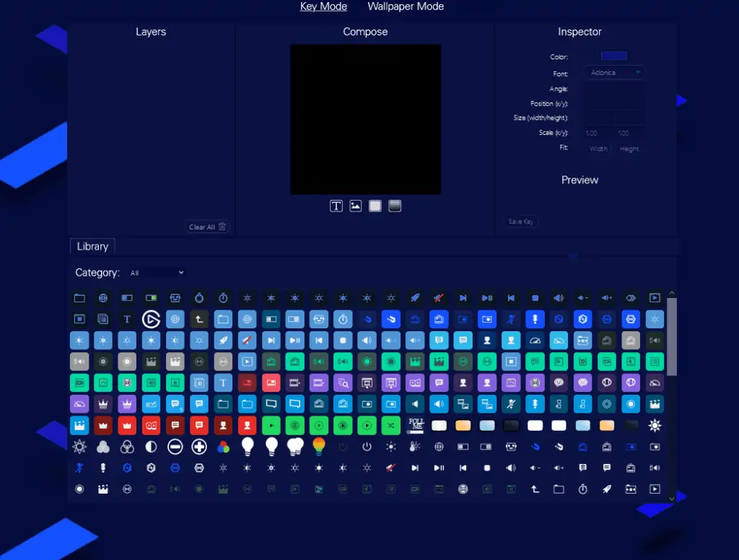Select the Add Text tool below the Compose canvas

pos(336,206)
